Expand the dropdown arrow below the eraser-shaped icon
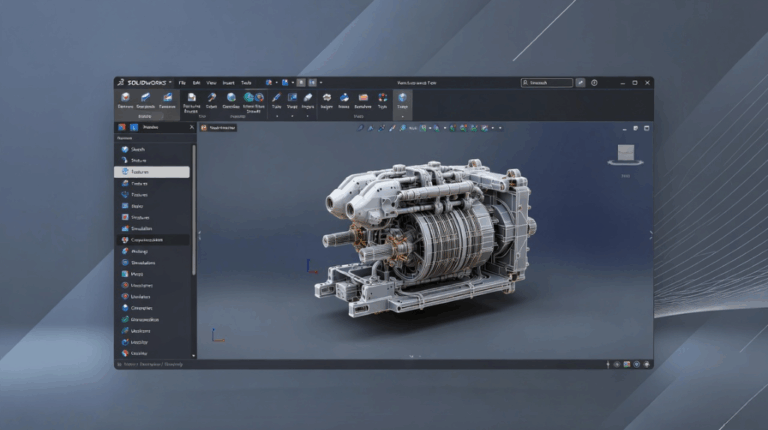 (308, 116)
